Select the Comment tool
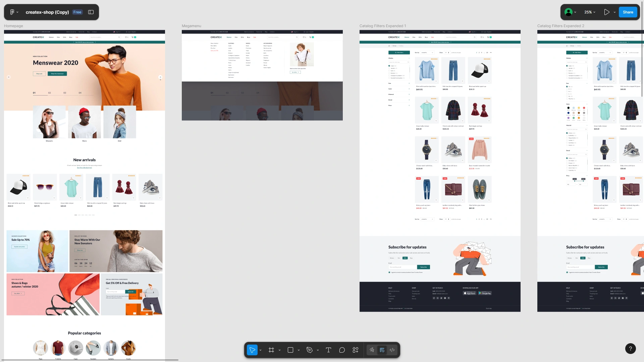 click(x=342, y=350)
